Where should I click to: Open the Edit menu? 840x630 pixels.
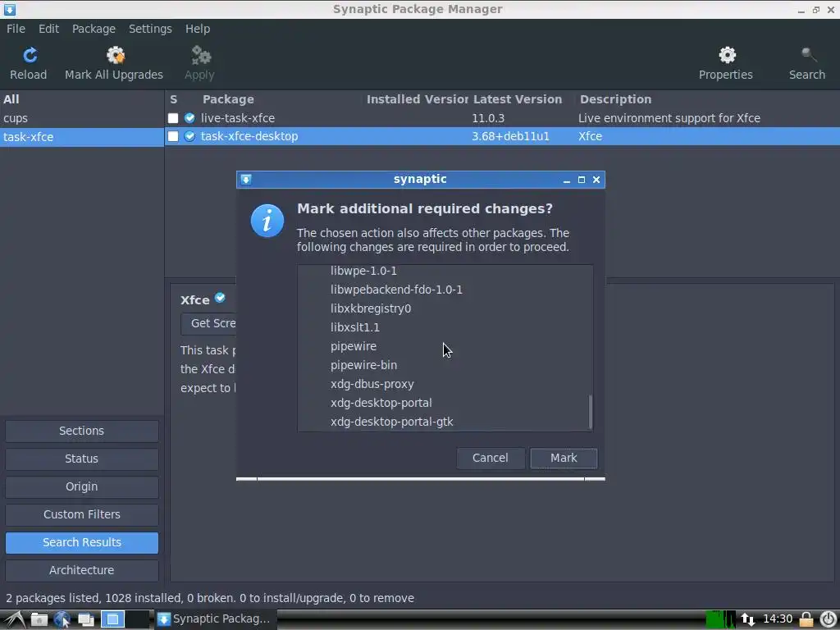48,29
